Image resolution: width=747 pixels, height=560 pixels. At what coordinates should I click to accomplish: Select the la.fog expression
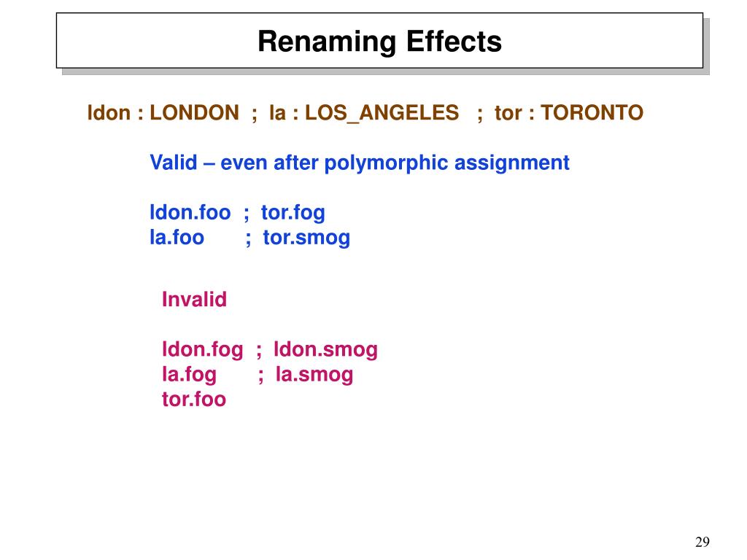[189, 375]
